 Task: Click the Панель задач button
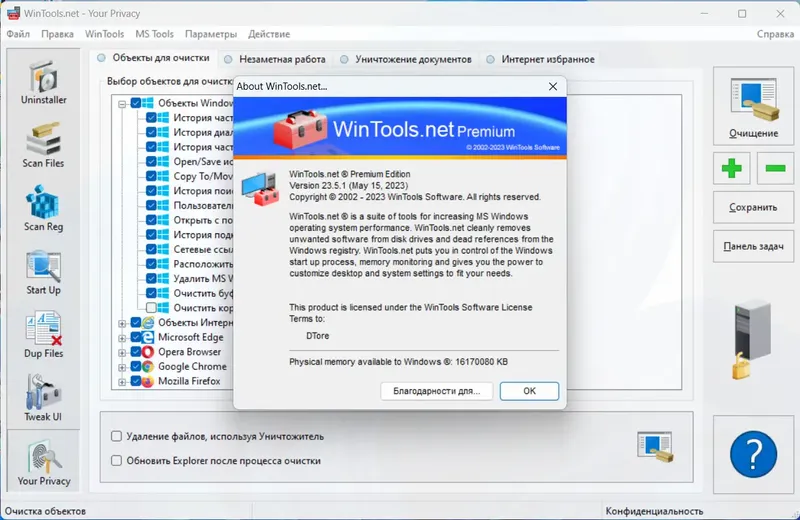pos(753,246)
